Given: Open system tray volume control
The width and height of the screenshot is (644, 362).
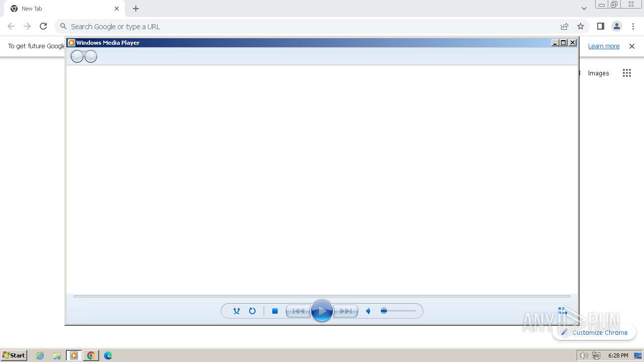Looking at the screenshot, I should point(584,355).
